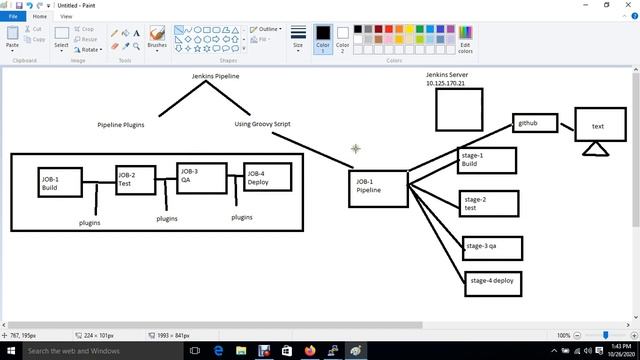640x360 pixels.
Task: Select the Eraser tool
Action: pyautogui.click(x=115, y=47)
